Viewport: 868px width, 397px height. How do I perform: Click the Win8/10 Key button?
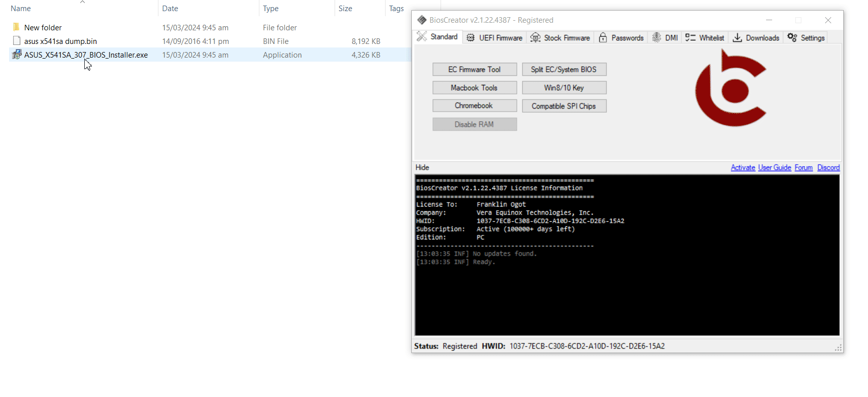pyautogui.click(x=564, y=87)
